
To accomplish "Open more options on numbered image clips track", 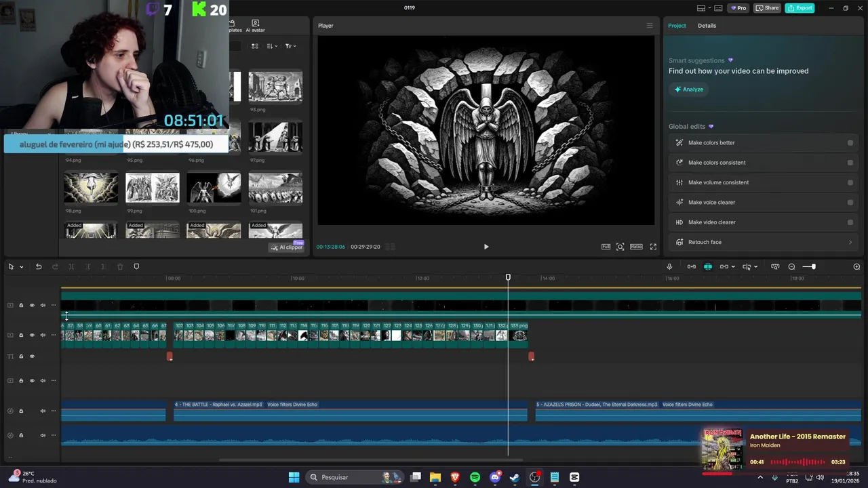I will click(53, 335).
